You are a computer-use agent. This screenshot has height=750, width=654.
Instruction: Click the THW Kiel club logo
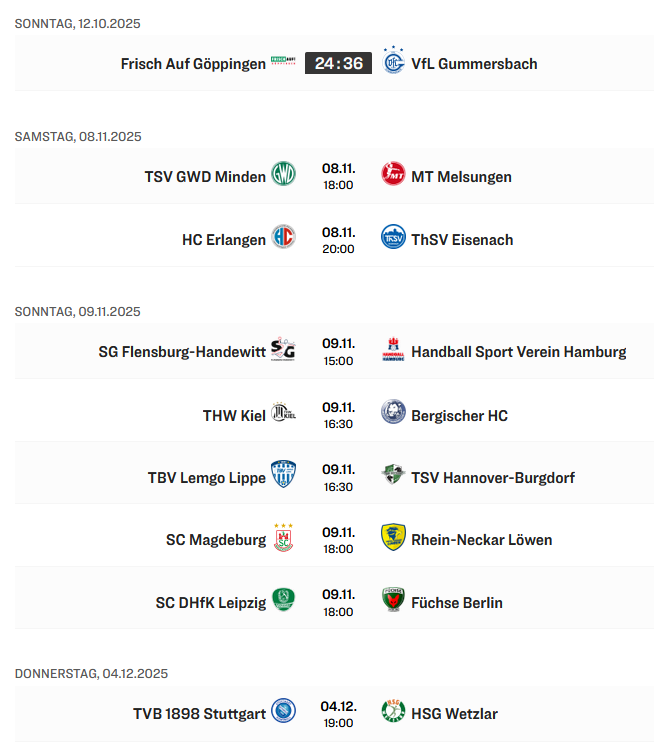(x=284, y=413)
